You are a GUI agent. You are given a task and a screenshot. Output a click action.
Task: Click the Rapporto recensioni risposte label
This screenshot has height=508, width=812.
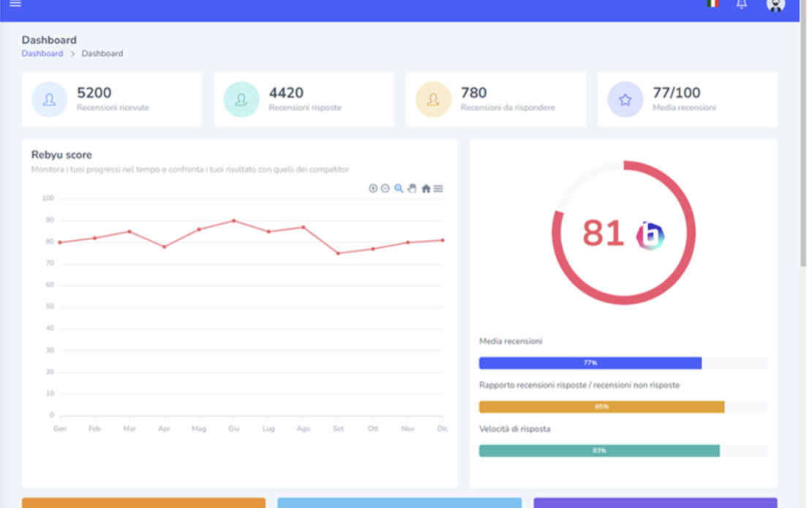click(579, 385)
